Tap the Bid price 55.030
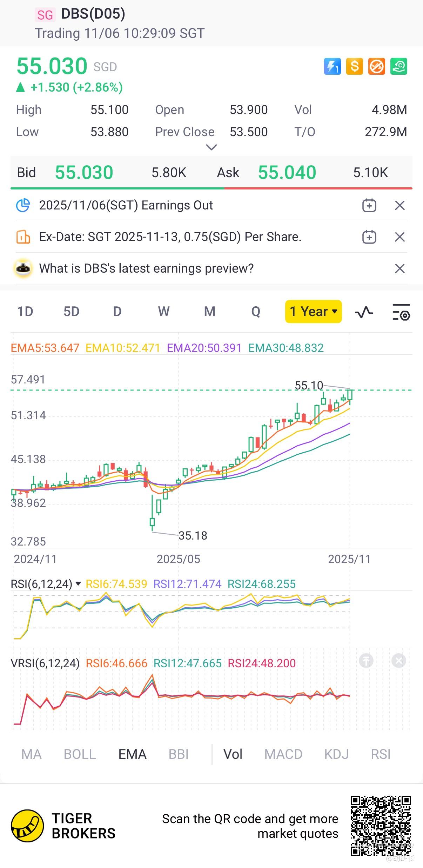 coord(84,173)
